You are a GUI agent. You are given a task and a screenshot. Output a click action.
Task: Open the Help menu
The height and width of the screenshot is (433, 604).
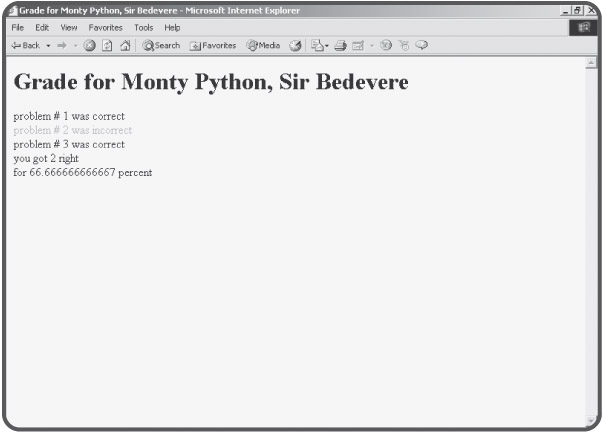172,27
